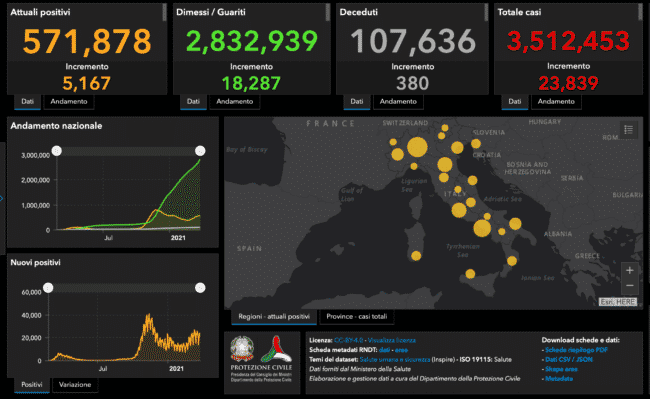Screen dimensions: 650x399
Task: Open the CC-BY-4.0 license link
Action: pyautogui.click(x=348, y=340)
